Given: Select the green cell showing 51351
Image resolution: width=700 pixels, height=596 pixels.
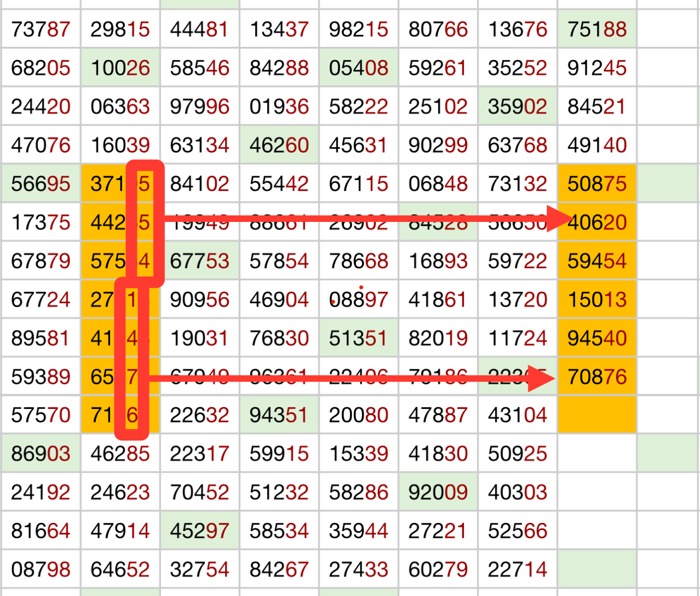Looking at the screenshot, I should click(x=358, y=338).
